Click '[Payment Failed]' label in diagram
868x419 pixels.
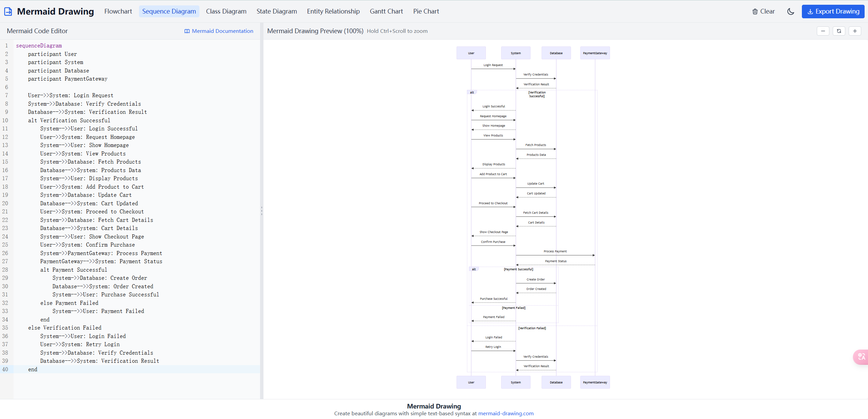(514, 308)
